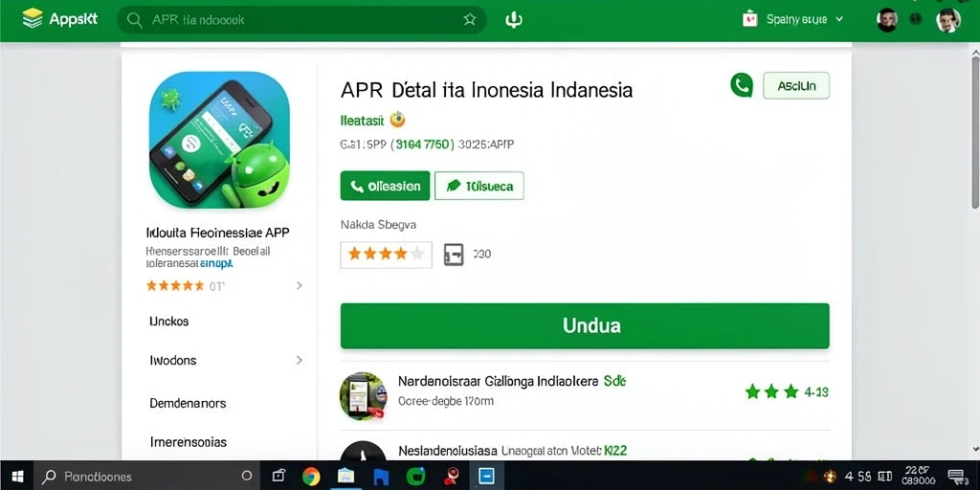
Task: Click the star icon in search bar
Action: tap(469, 20)
